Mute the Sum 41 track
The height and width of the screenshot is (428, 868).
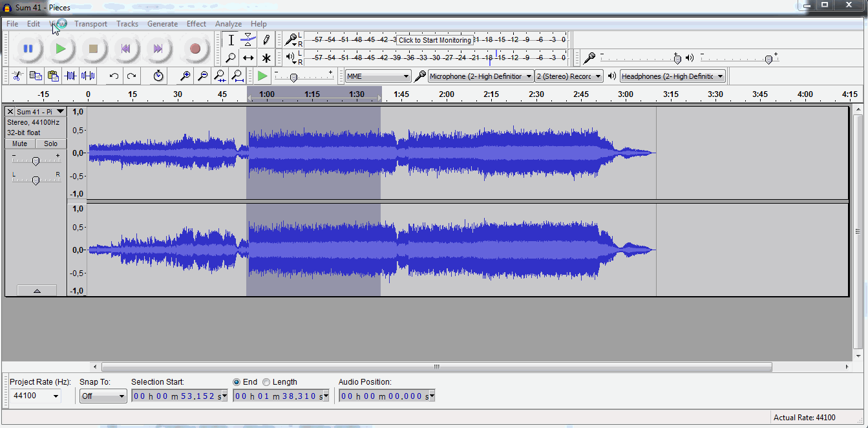pyautogui.click(x=20, y=144)
